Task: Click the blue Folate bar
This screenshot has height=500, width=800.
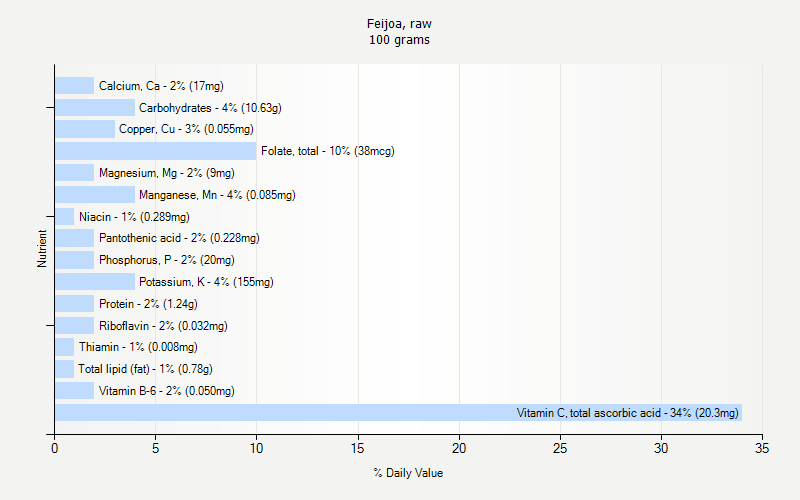Action: tap(156, 151)
